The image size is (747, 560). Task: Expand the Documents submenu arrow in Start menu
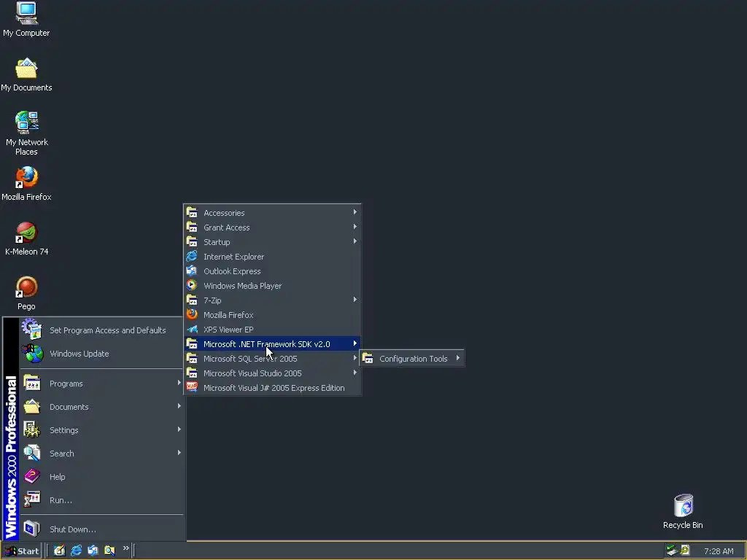(x=179, y=406)
